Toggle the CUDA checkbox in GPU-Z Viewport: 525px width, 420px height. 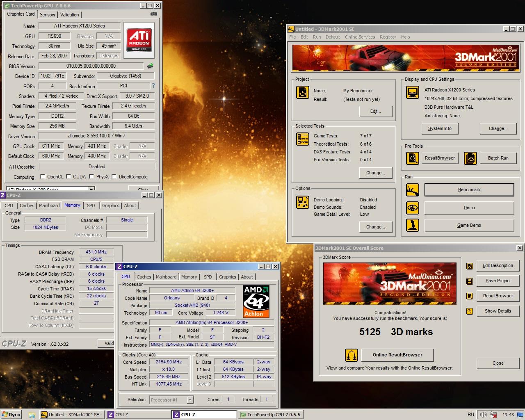[68, 177]
